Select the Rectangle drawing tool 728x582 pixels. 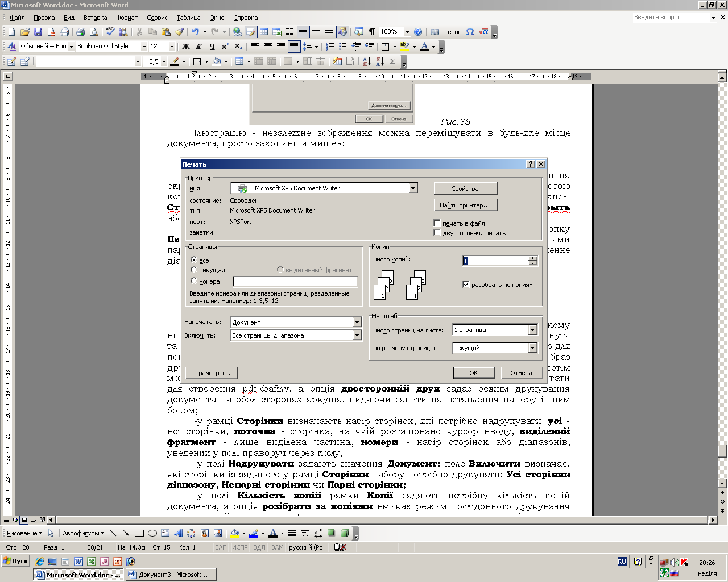[x=139, y=533]
